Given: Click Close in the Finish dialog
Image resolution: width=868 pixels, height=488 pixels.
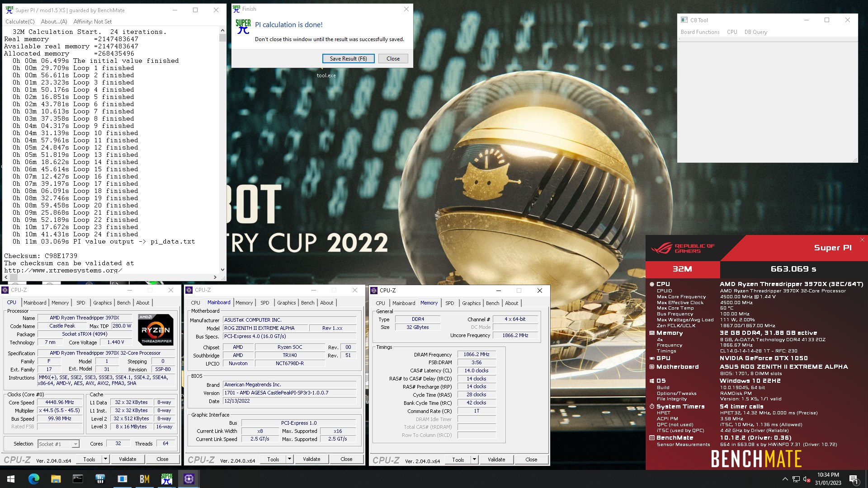Looking at the screenshot, I should 393,59.
